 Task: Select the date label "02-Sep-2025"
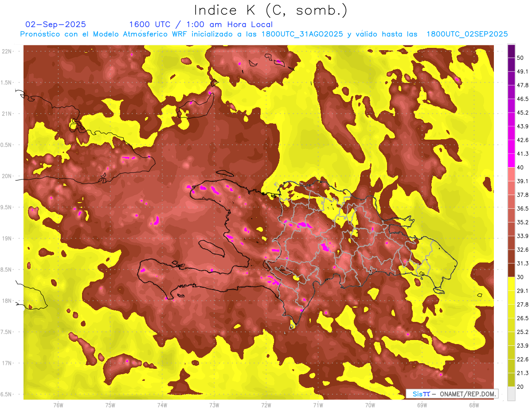[56, 24]
